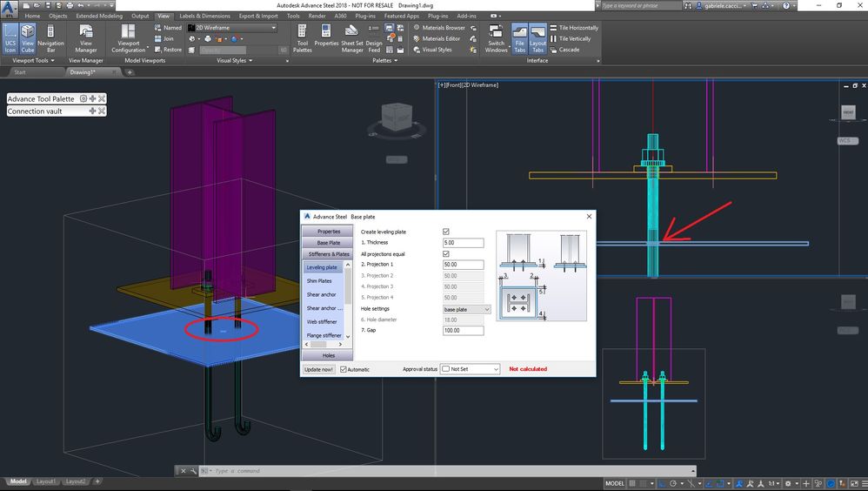
Task: Click the Help question mark icon
Action: click(786, 5)
